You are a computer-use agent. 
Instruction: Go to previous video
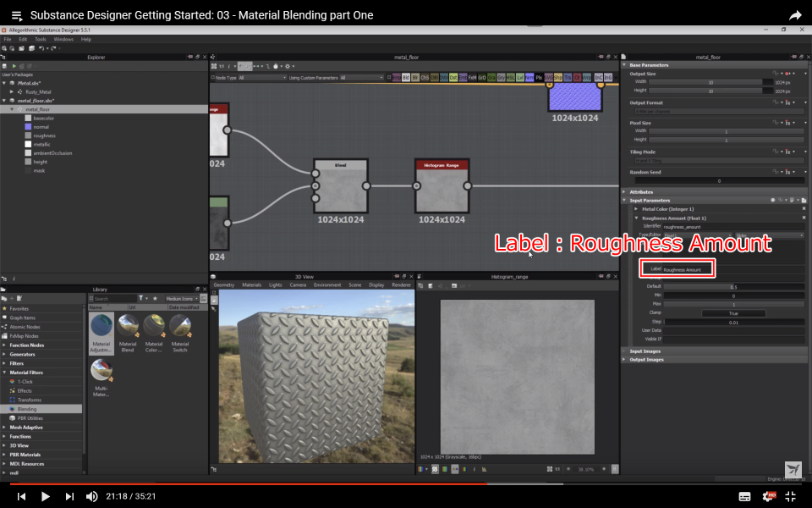[x=21, y=496]
